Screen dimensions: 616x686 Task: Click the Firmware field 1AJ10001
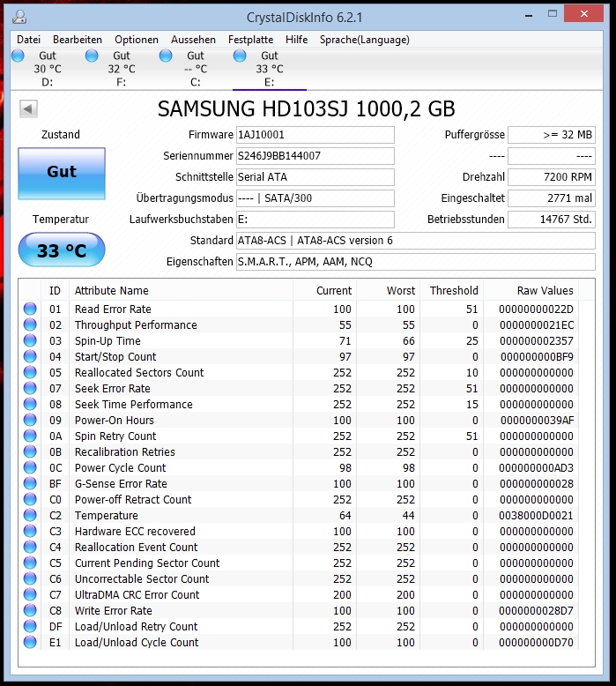pyautogui.click(x=315, y=135)
